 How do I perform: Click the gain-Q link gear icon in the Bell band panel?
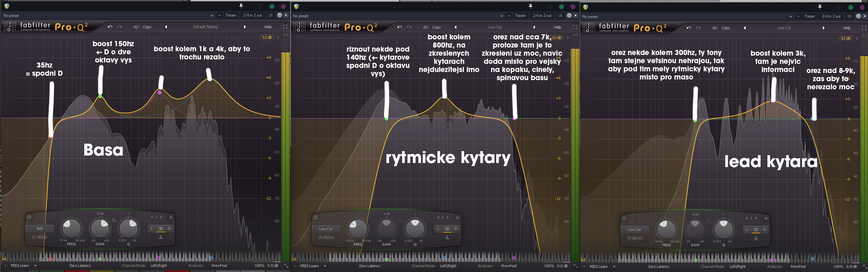point(114,221)
